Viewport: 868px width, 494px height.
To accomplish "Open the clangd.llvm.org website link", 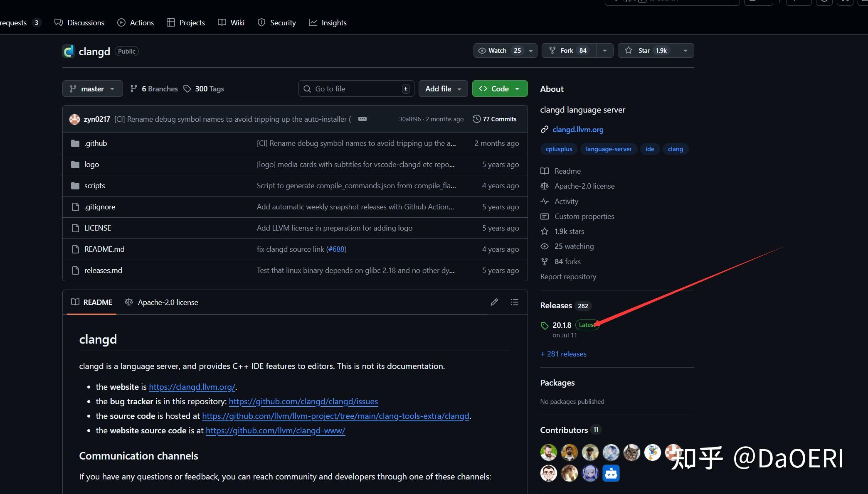I will click(x=577, y=130).
